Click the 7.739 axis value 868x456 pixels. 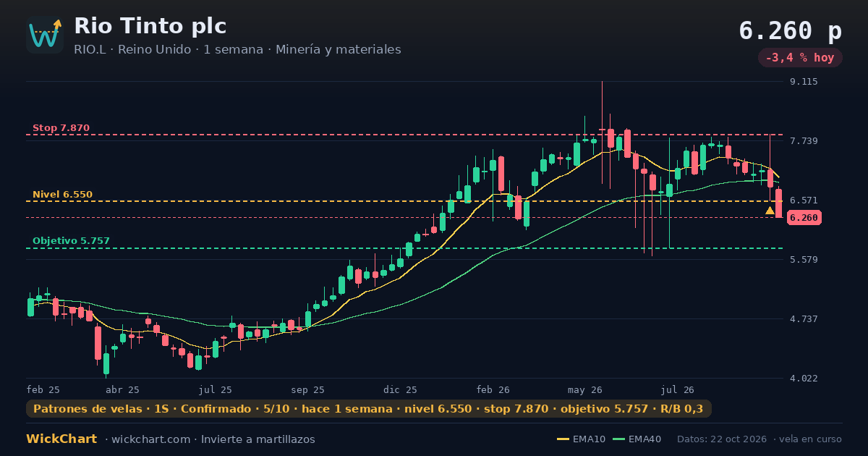coord(804,141)
